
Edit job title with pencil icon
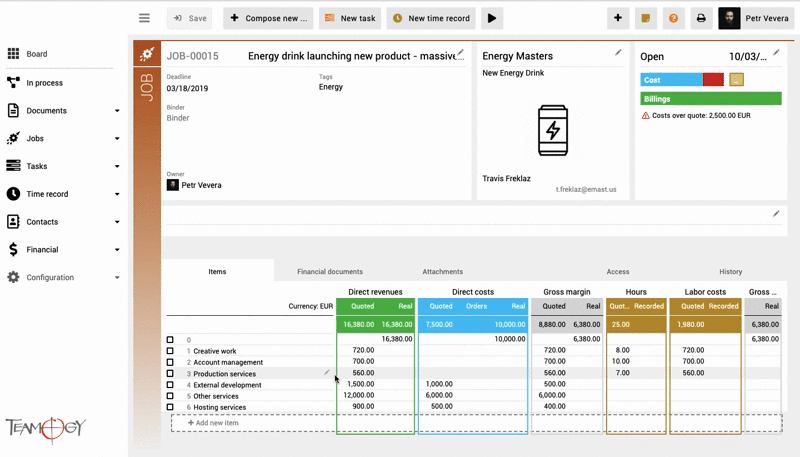[x=460, y=52]
